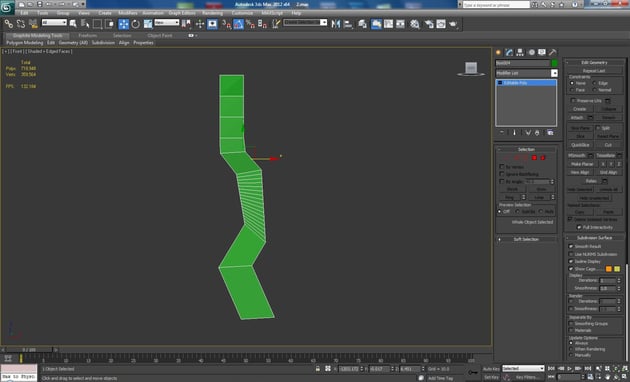The width and height of the screenshot is (630, 382).
Task: Select the Face constraint radio button
Action: click(572, 90)
